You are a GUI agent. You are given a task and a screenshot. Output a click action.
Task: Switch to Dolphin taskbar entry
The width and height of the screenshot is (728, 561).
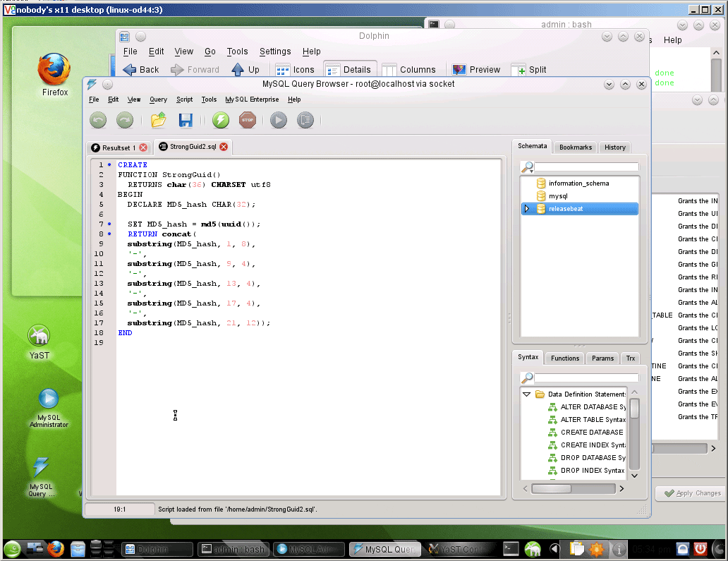tap(157, 550)
